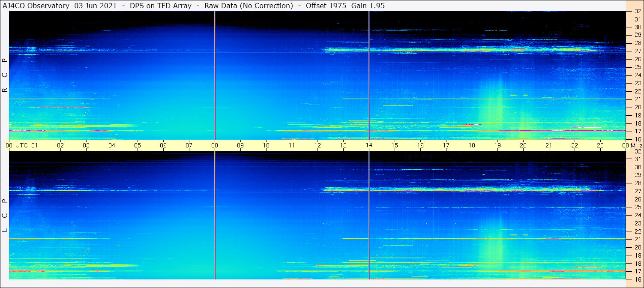
Task: Select the 22 hour tick label on time axis
Action: click(575, 145)
